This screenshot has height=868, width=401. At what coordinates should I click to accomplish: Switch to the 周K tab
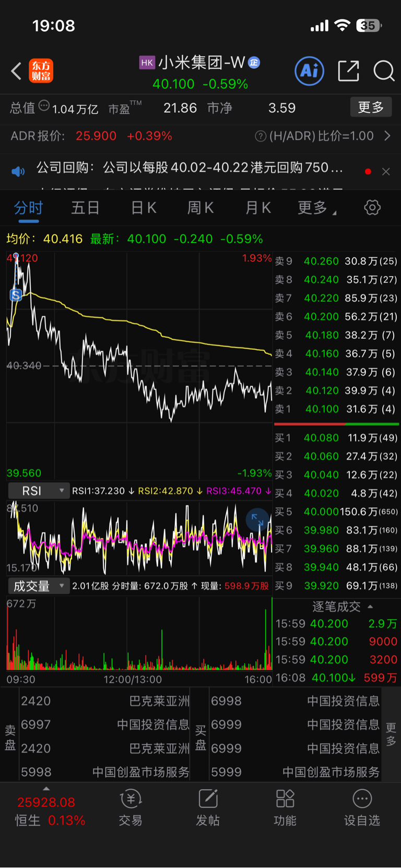click(x=200, y=208)
